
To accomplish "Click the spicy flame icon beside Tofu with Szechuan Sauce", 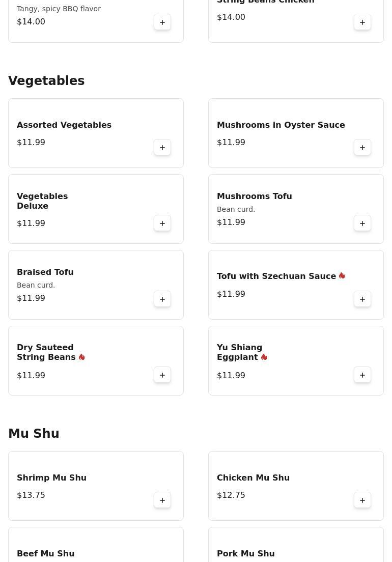I will point(342,276).
